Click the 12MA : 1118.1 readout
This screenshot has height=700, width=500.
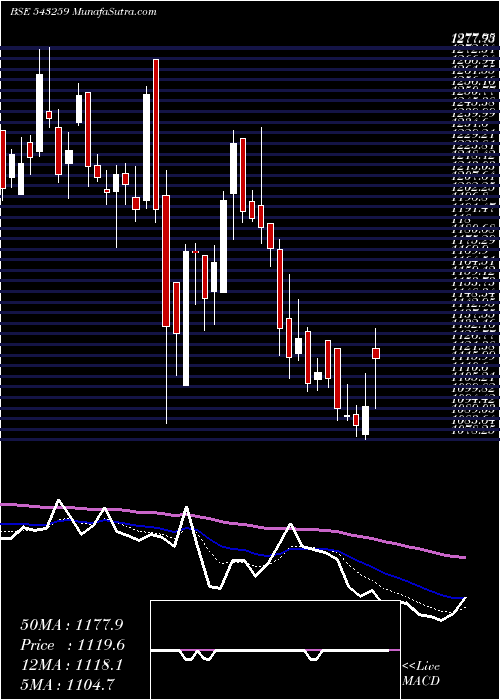click(71, 665)
